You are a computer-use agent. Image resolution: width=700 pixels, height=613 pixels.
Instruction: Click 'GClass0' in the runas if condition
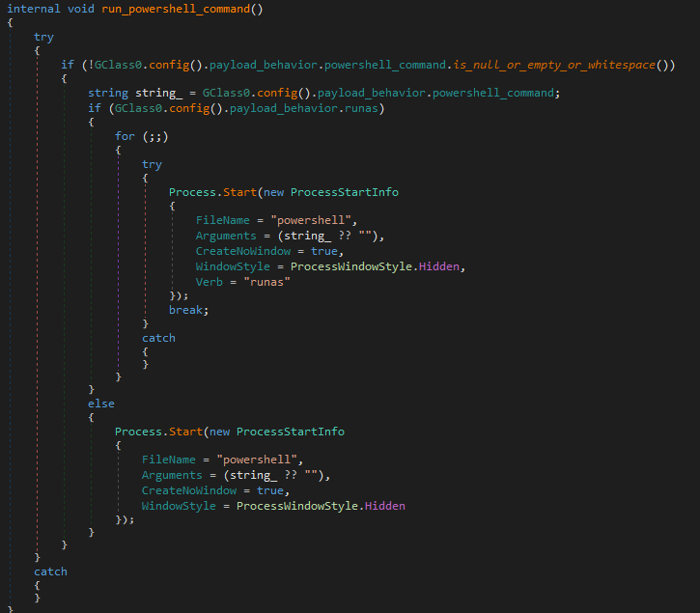pyautogui.click(x=138, y=108)
